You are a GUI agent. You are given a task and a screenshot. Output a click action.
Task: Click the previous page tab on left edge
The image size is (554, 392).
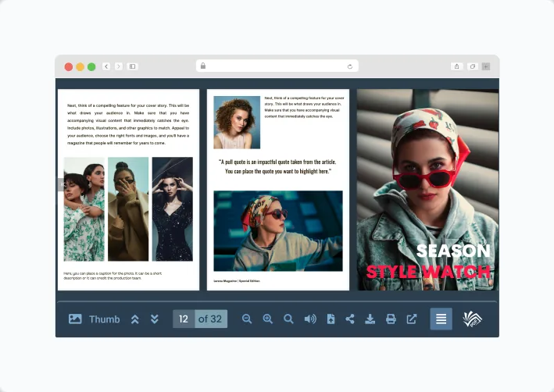pyautogui.click(x=61, y=184)
